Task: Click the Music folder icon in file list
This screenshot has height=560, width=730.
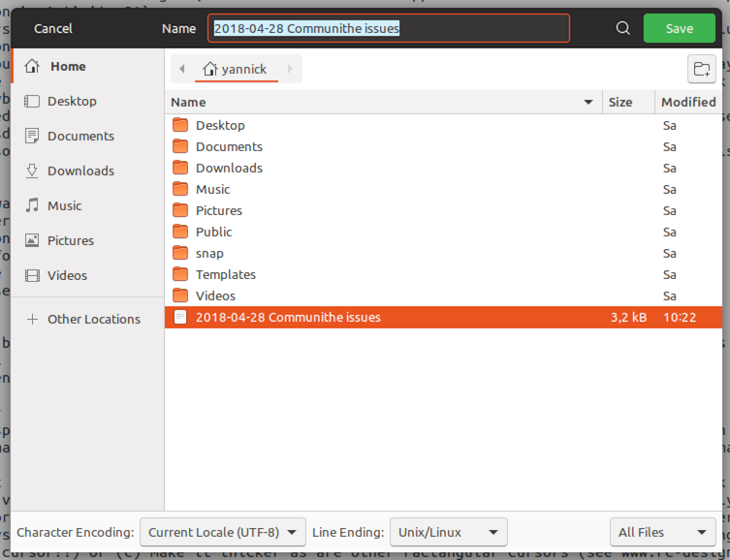Action: click(x=180, y=189)
